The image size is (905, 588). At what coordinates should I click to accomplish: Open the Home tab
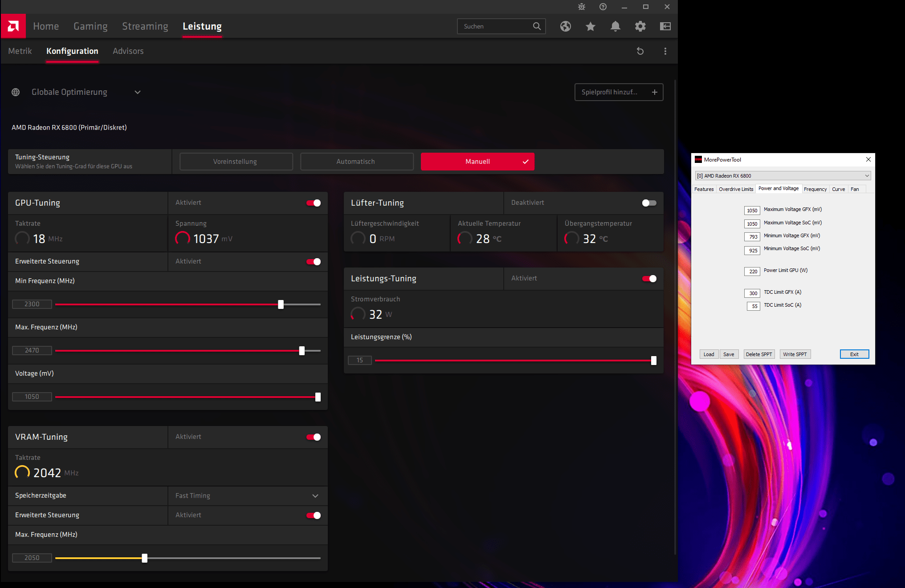click(x=46, y=26)
